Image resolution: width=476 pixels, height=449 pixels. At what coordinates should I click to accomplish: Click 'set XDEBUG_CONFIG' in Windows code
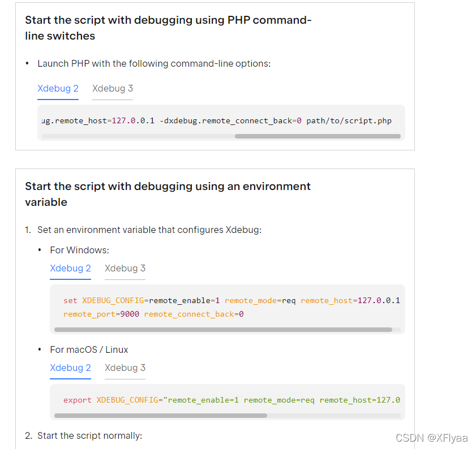pyautogui.click(x=104, y=301)
